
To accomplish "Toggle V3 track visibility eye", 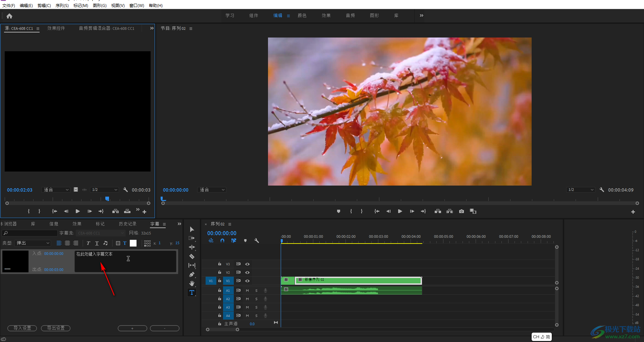I will tap(247, 264).
